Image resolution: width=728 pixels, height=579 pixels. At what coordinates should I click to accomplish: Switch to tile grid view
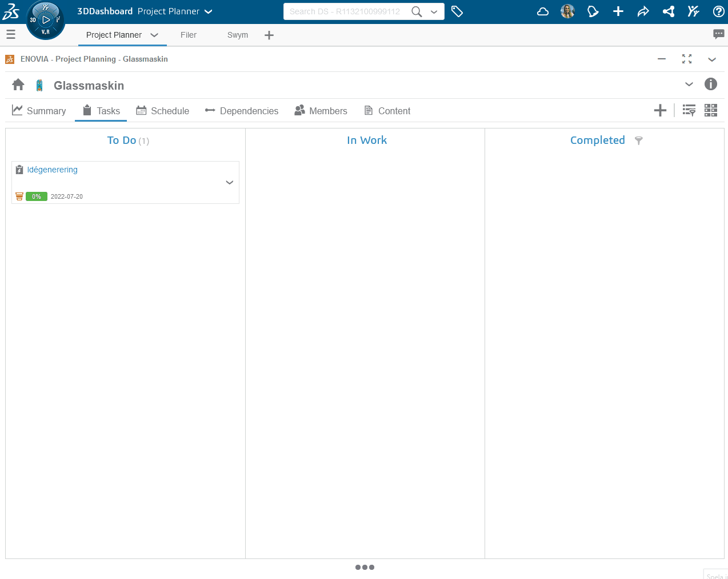(710, 111)
